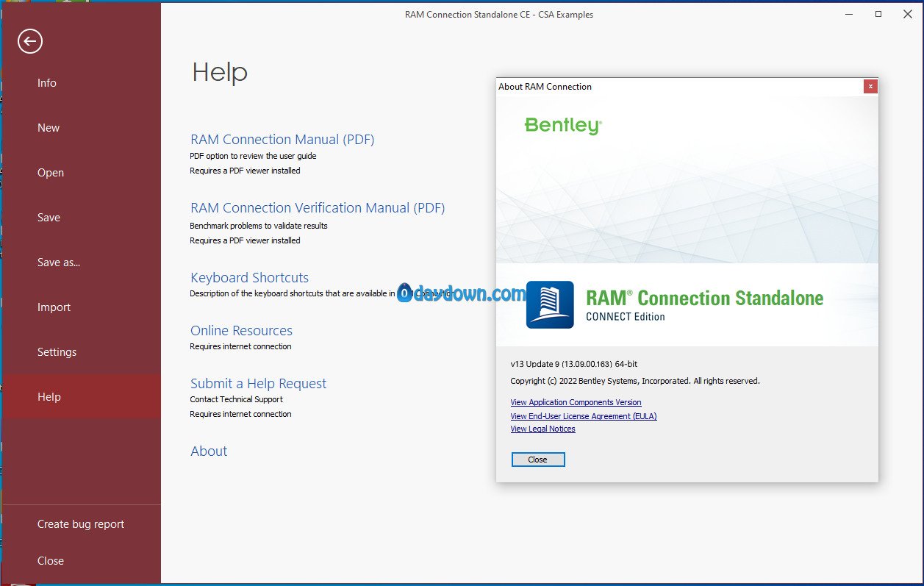
Task: Click the back arrow circle icon
Action: pyautogui.click(x=30, y=41)
